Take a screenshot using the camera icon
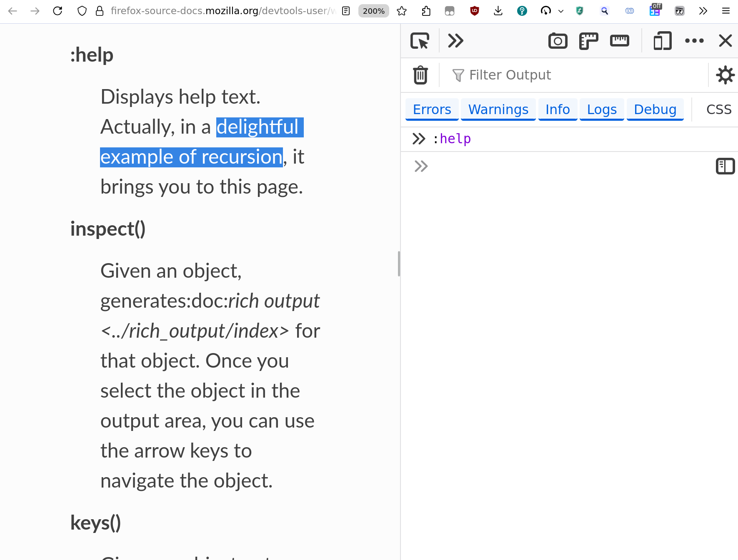738x560 pixels. point(558,41)
